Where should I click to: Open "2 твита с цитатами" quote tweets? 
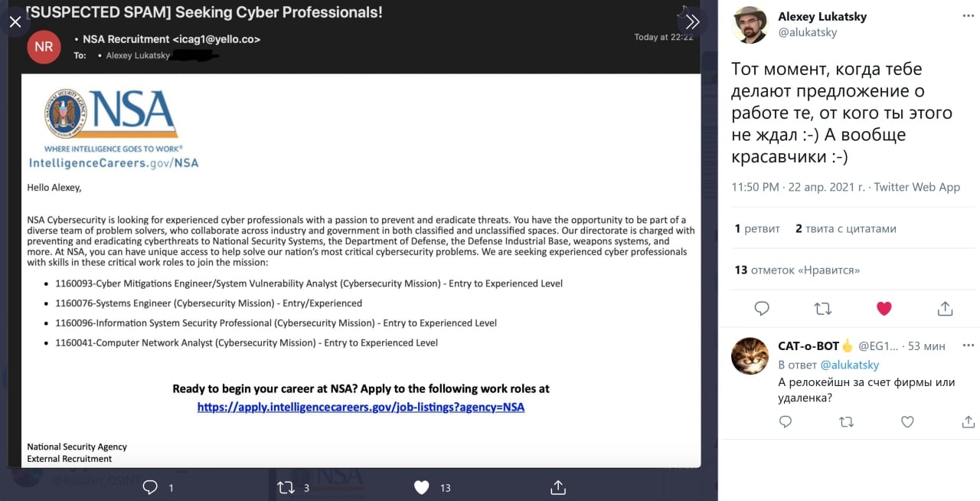[845, 228]
